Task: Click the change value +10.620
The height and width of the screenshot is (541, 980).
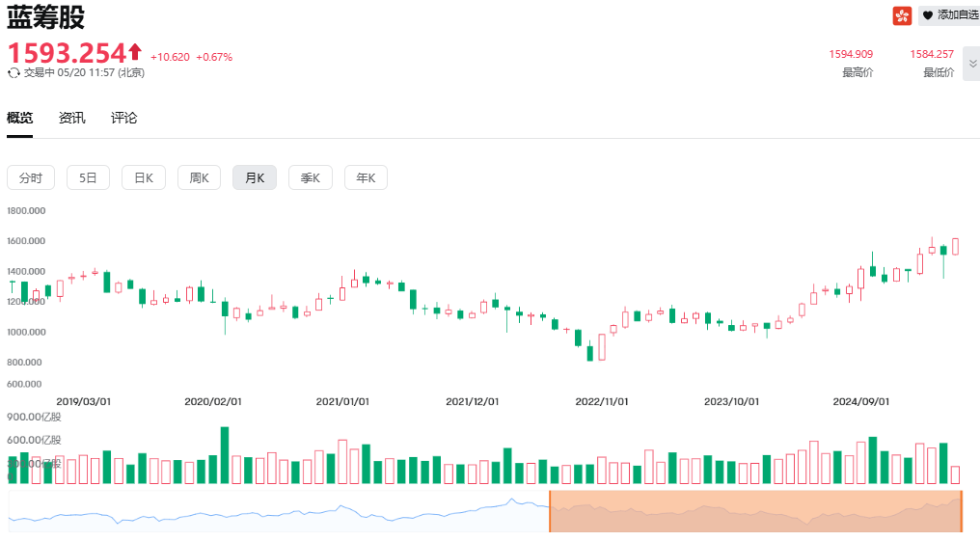Action: click(x=170, y=57)
